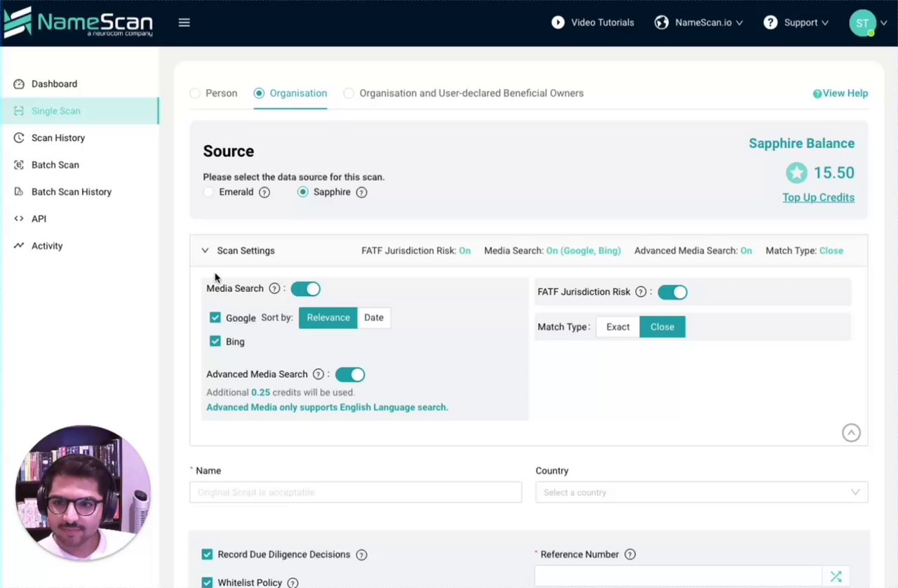
Task: Click the Sapphire help icon
Action: point(361,192)
